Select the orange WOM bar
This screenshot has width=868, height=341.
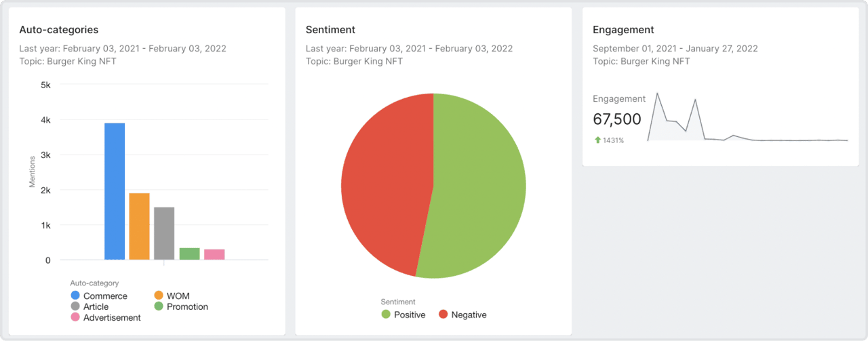(x=139, y=226)
